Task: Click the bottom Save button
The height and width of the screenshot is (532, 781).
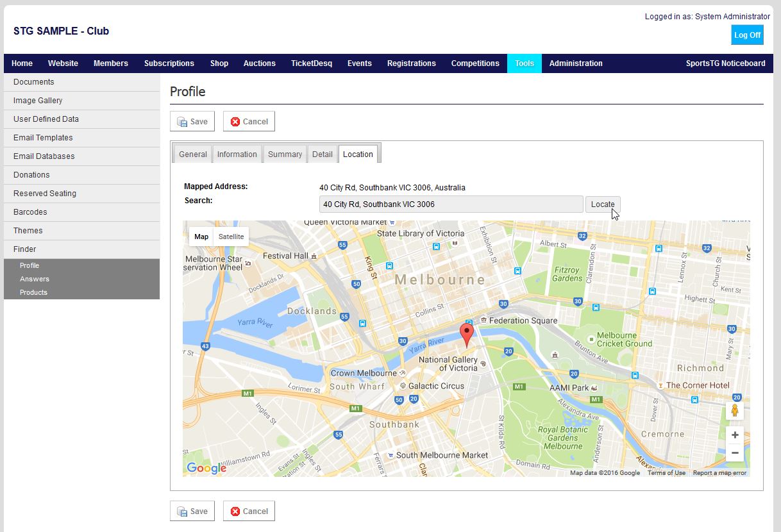Action: click(x=192, y=511)
